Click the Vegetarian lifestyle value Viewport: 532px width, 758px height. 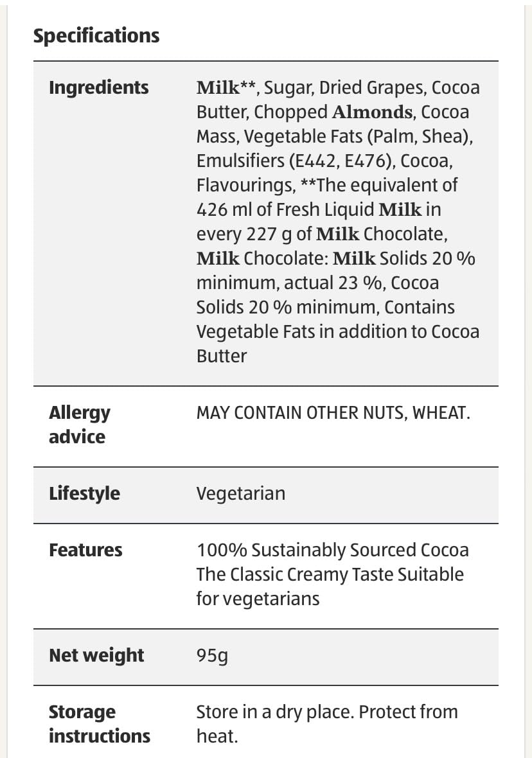[x=240, y=493]
